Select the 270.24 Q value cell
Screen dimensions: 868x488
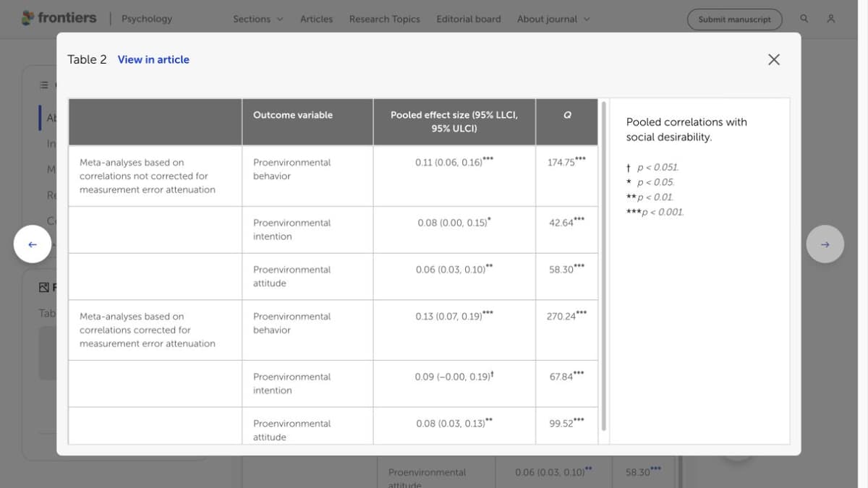(567, 330)
